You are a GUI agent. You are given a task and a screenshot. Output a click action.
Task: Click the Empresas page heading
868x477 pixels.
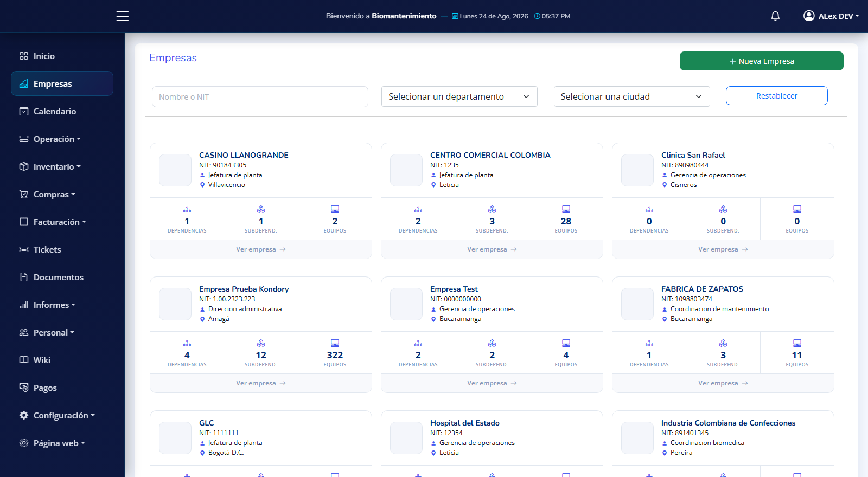tap(173, 58)
